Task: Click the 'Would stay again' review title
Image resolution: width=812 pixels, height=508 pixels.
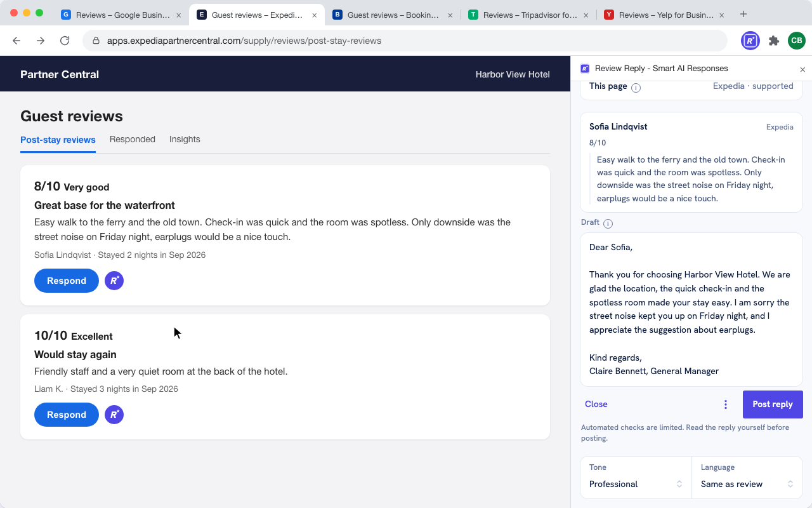Action: [x=75, y=354]
